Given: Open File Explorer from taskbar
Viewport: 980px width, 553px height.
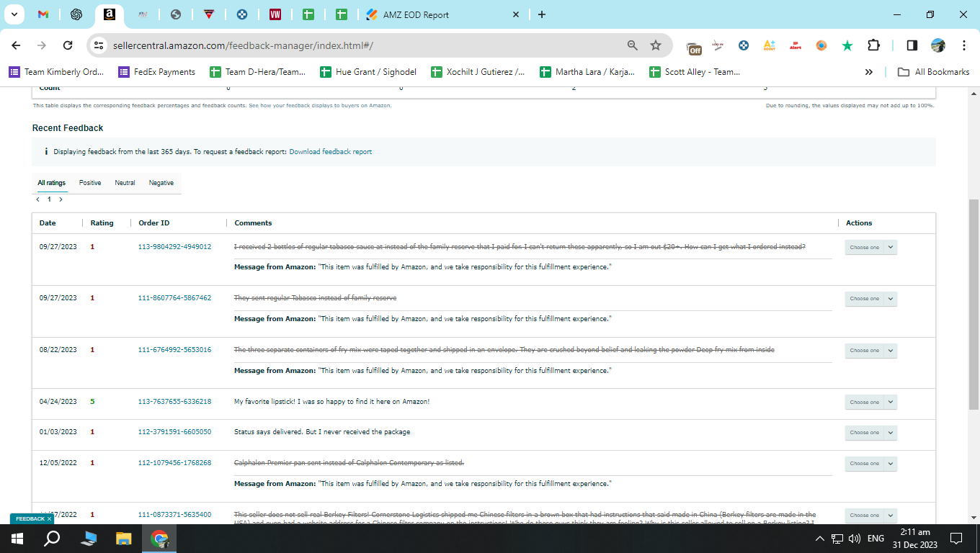Looking at the screenshot, I should click(124, 539).
